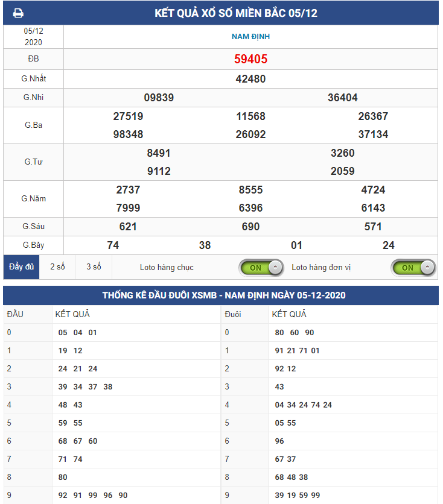Screen dimensions: 443x504
Task: Click the KẾT QUẢ XỔ SỐ MIỀN BẮC title
Action: click(235, 13)
